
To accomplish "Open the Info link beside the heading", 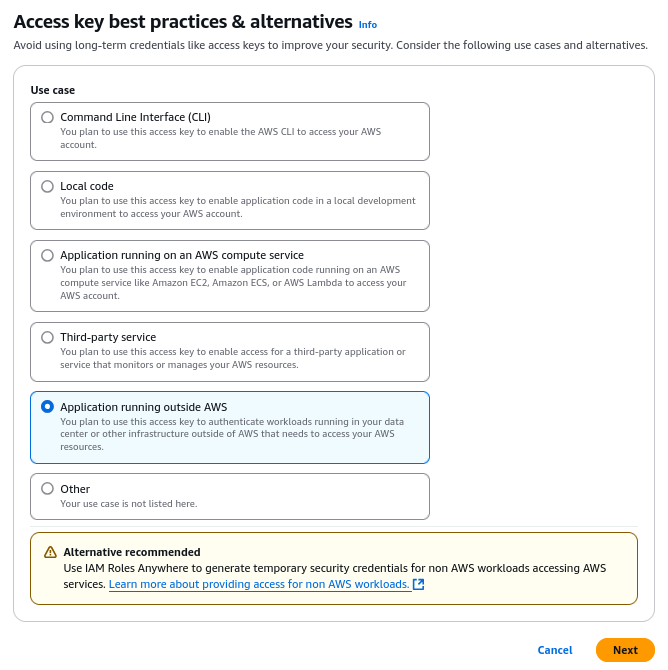I will (368, 24).
